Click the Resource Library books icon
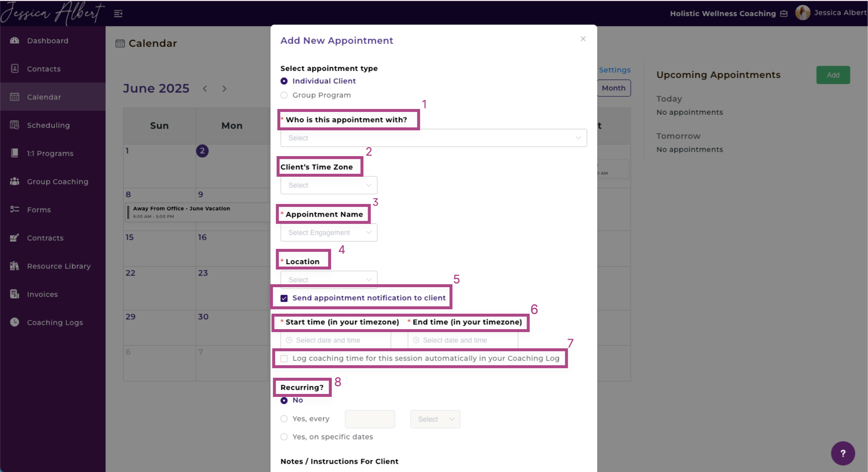 coord(15,266)
